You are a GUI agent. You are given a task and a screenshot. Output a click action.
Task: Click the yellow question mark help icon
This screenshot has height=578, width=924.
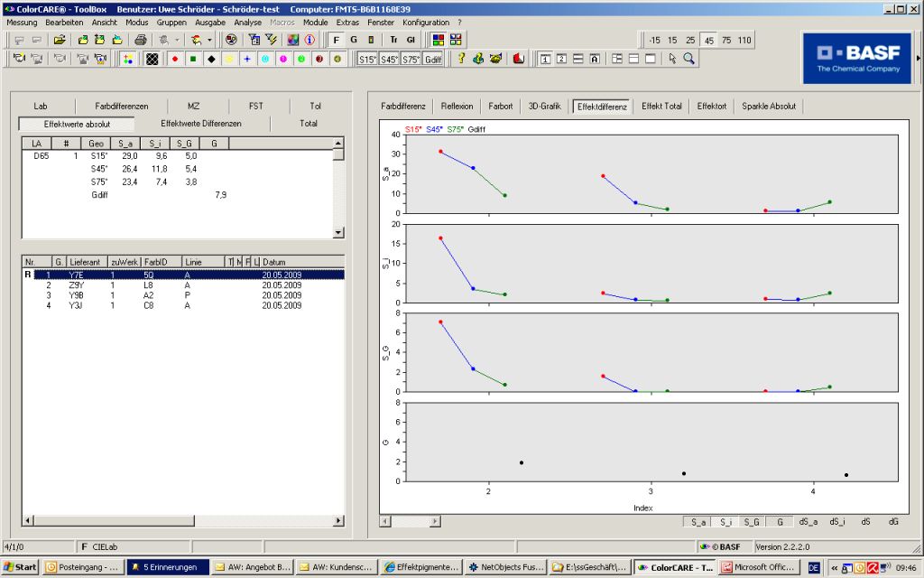(460, 59)
